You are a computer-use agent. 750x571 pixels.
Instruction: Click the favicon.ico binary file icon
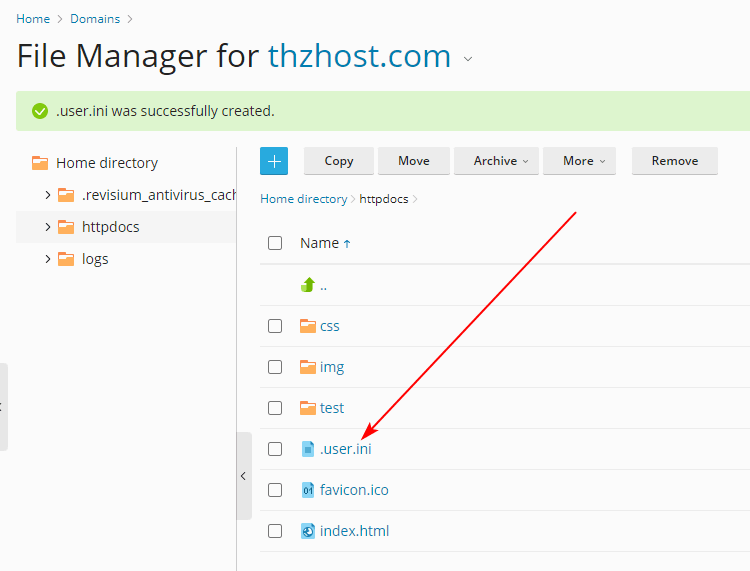[x=308, y=490]
